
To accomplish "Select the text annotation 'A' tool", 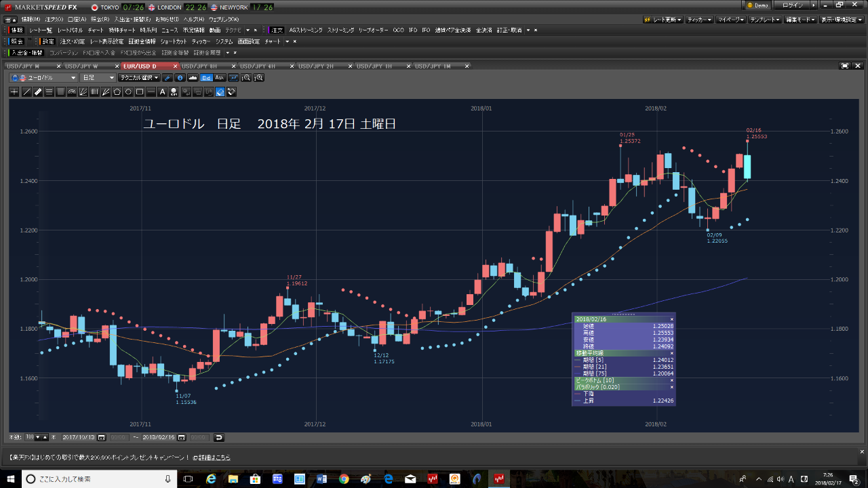I will [x=163, y=91].
